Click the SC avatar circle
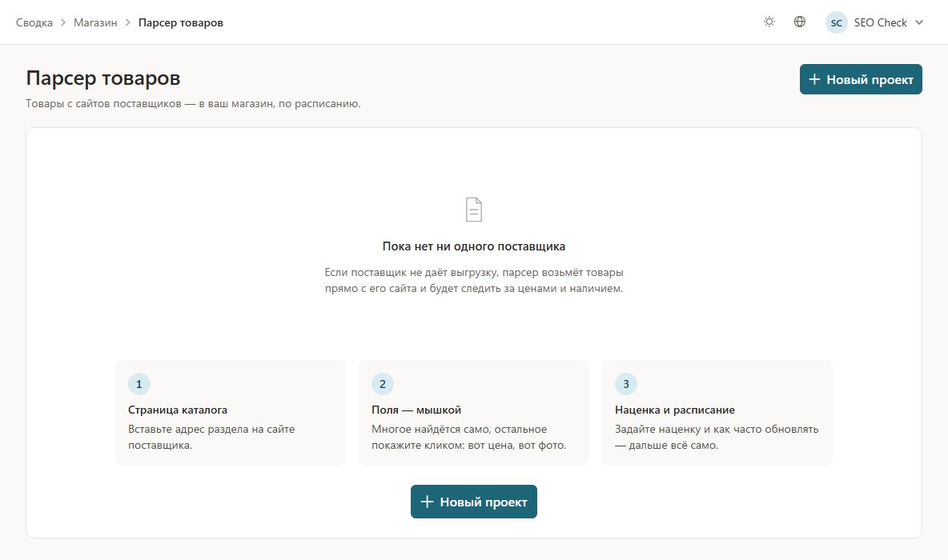948x560 pixels. [x=836, y=22]
